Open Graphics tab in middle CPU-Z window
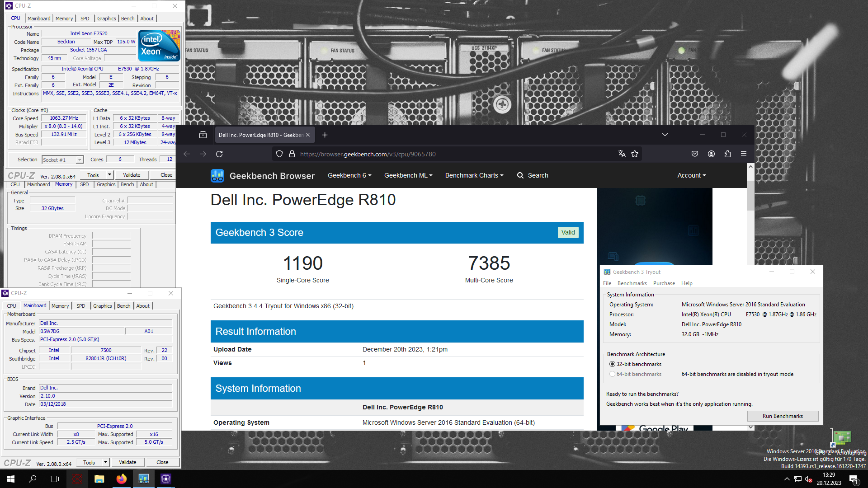The height and width of the screenshot is (488, 868). click(x=106, y=184)
